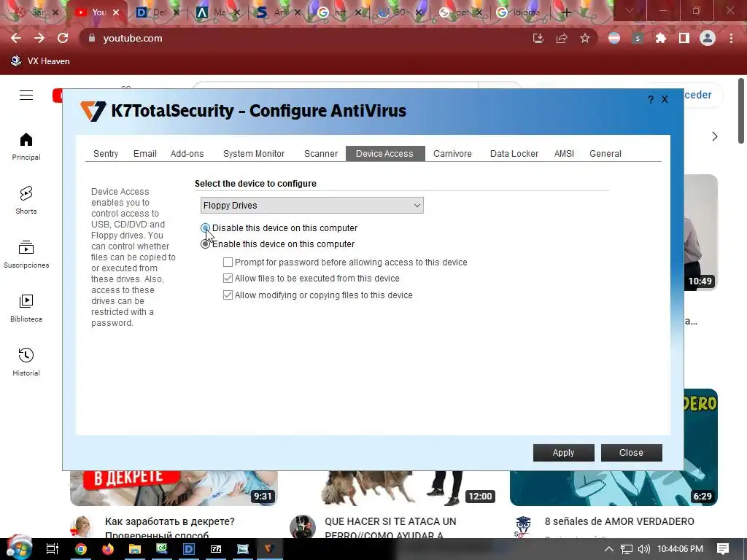This screenshot has width=747, height=560.
Task: Open Biblioteca in YouTube sidebar
Action: pyautogui.click(x=26, y=308)
